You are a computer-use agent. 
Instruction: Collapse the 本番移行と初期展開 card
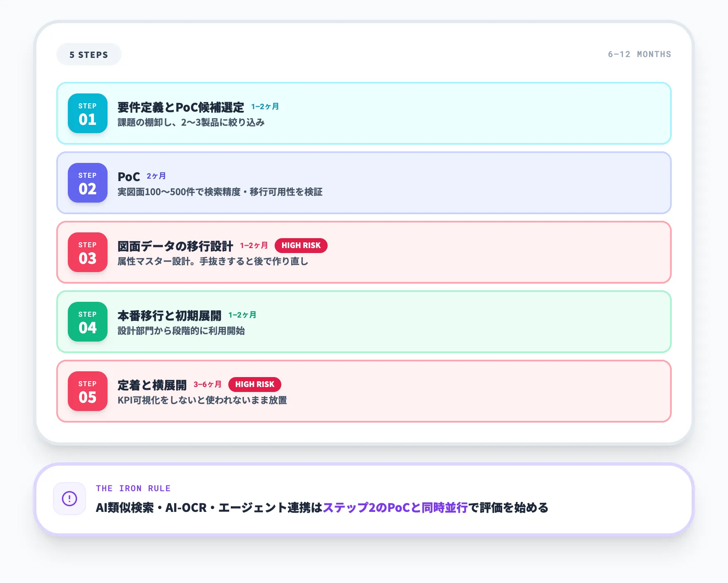[x=364, y=322]
